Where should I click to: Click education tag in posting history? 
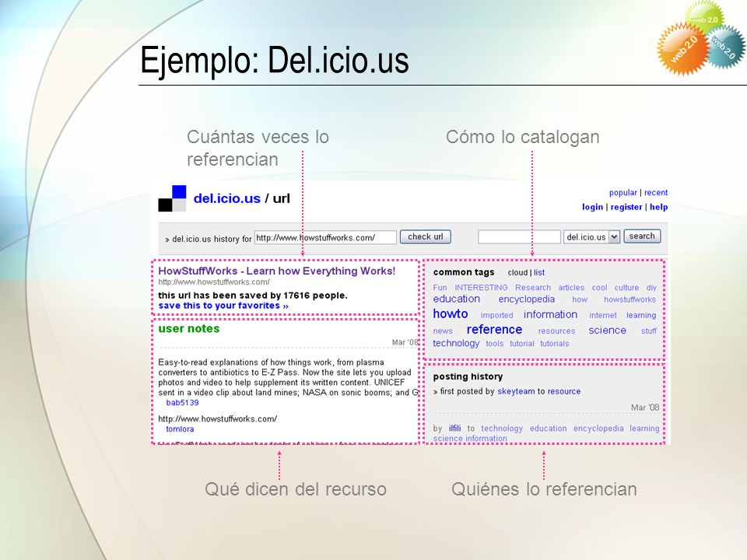tap(548, 429)
